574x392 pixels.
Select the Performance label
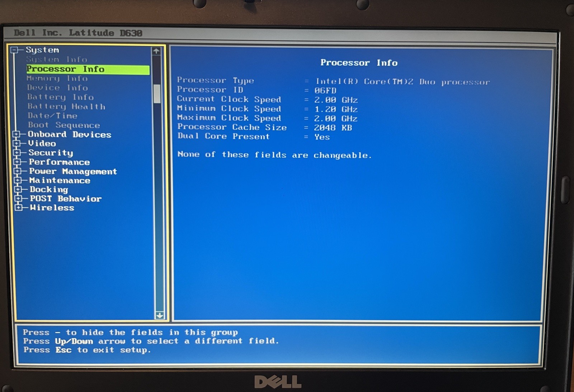[x=59, y=162]
